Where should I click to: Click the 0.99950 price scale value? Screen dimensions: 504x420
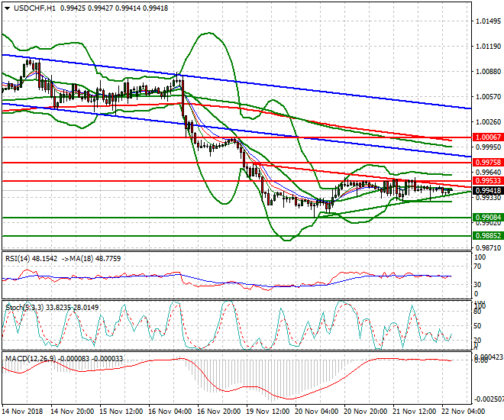(488, 147)
